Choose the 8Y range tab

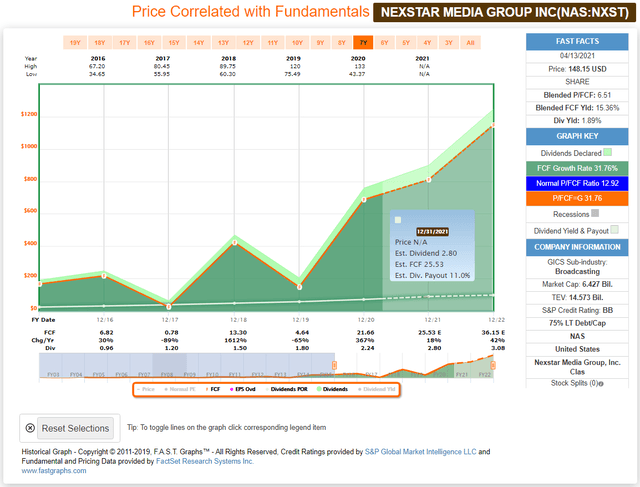(x=342, y=42)
